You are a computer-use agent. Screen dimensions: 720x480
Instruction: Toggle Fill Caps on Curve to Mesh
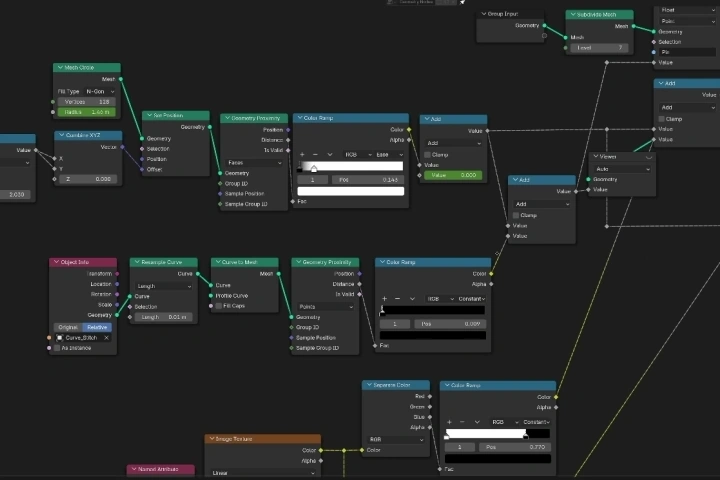pos(219,306)
